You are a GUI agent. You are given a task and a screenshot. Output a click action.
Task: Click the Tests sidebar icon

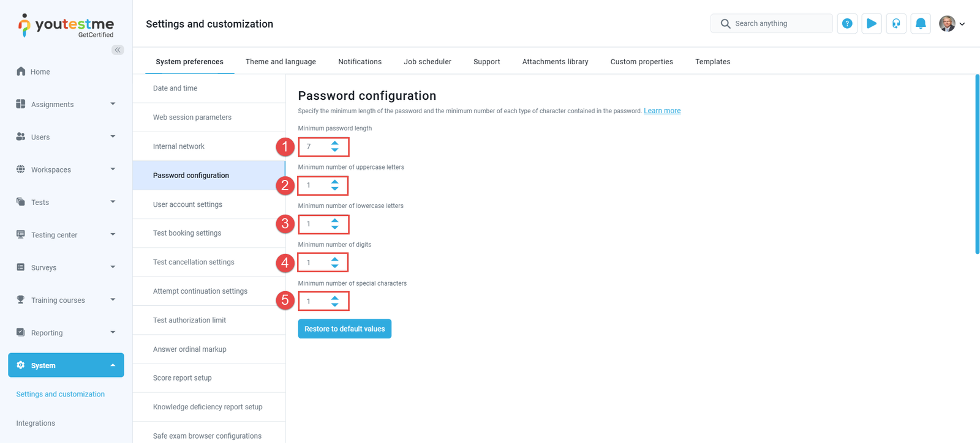click(x=21, y=202)
